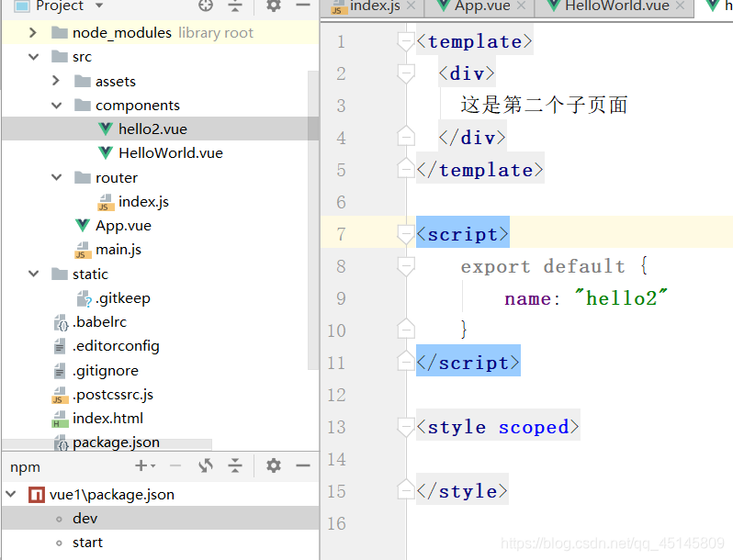Click the npm panel add plus button
The image size is (733, 560).
(x=145, y=465)
